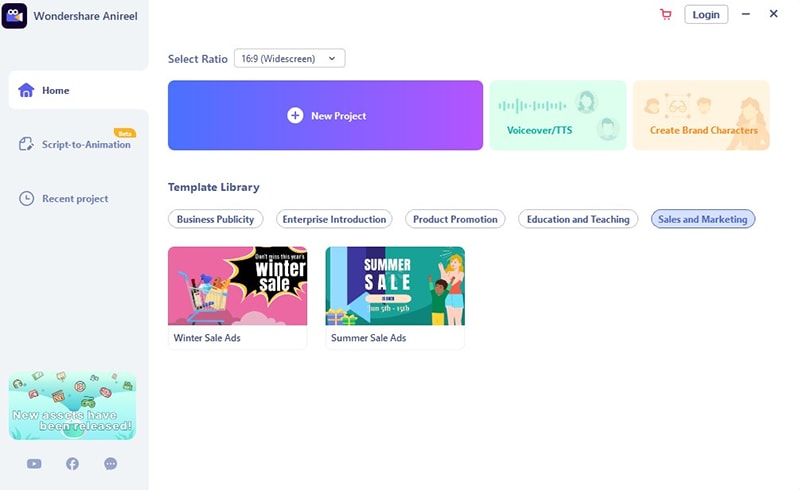Open the YouTube icon in sidebar

coord(34,463)
